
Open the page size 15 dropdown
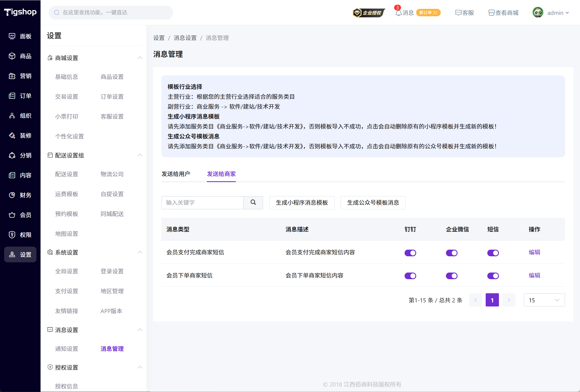point(544,300)
